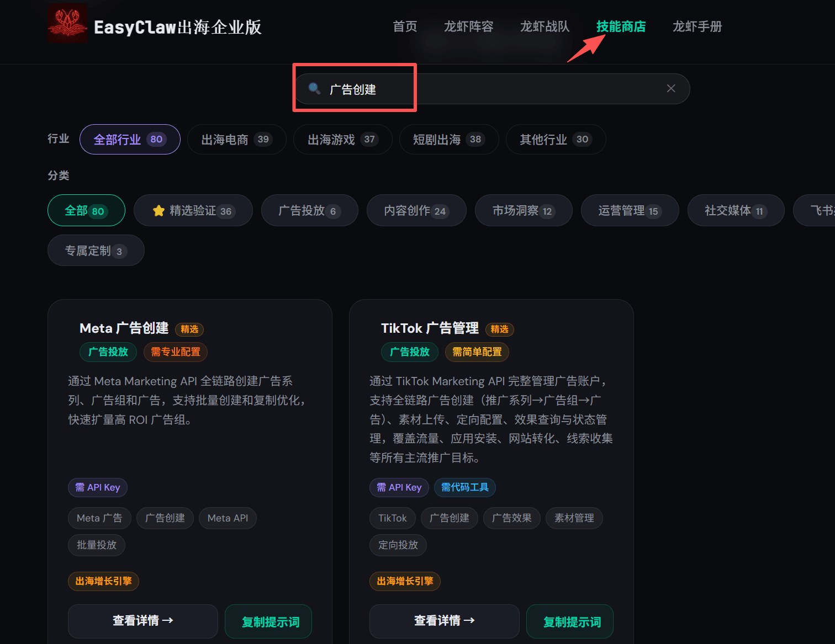Click the star icon on 精选验证 filter
Viewport: 835px width, 644px height.
tap(159, 210)
